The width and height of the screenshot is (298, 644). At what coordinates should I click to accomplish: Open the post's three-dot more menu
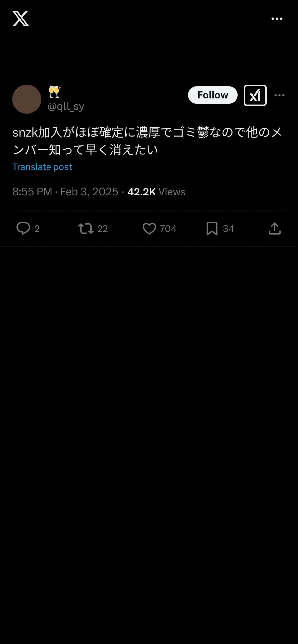[x=279, y=95]
